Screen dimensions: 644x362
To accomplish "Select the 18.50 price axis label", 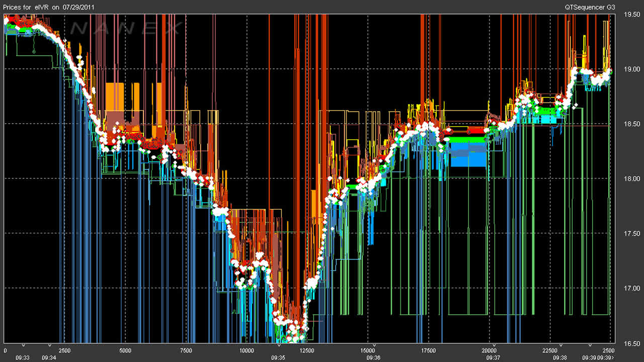I will click(631, 124).
